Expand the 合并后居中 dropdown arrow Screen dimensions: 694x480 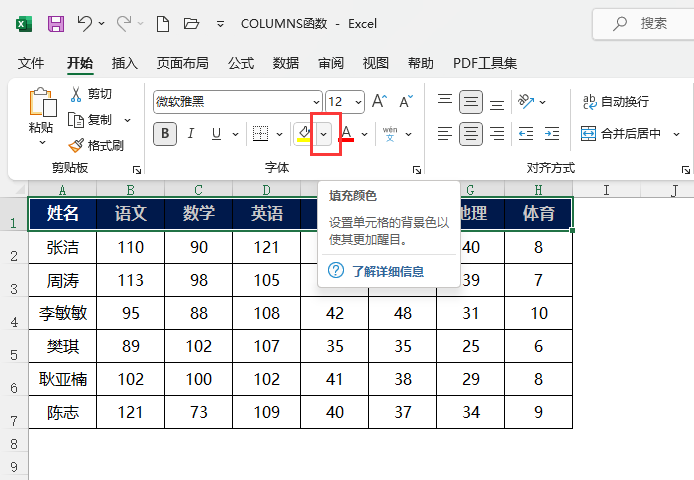[676, 134]
